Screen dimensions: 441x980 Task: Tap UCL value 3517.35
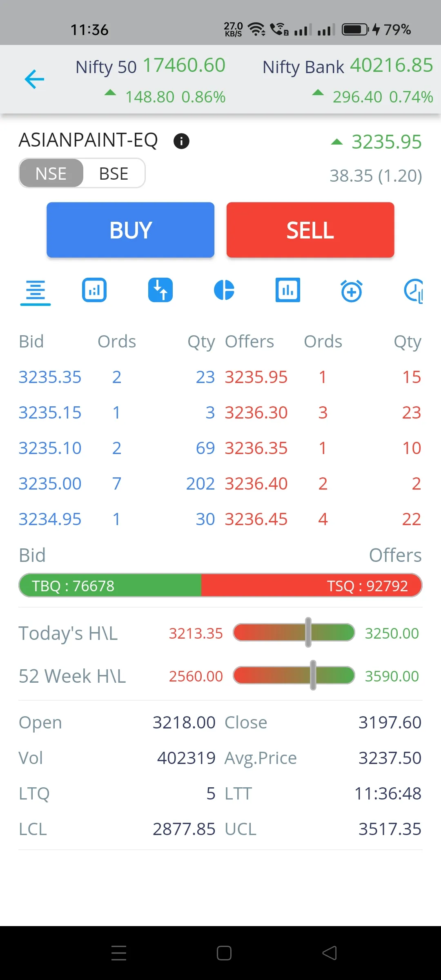coord(390,829)
